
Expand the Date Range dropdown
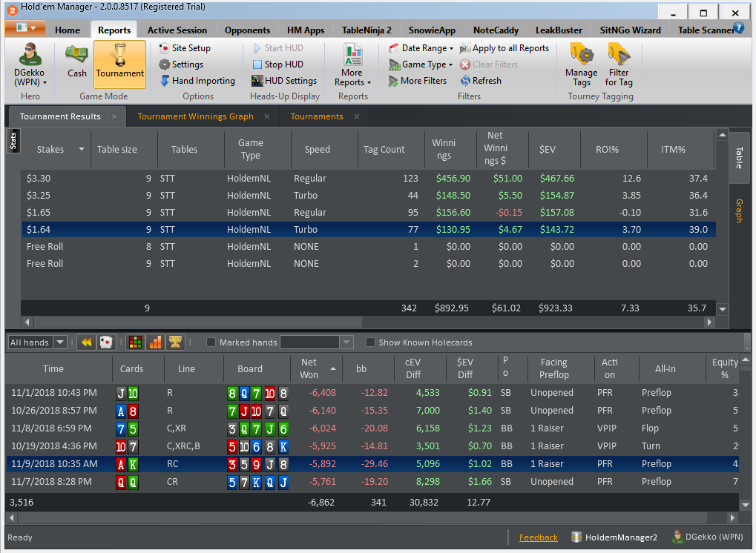421,48
